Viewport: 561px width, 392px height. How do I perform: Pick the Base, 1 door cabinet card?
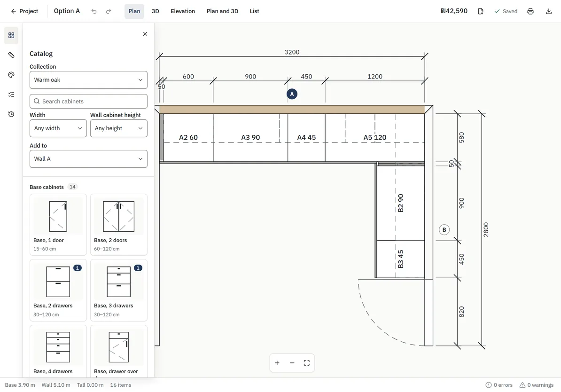point(58,225)
